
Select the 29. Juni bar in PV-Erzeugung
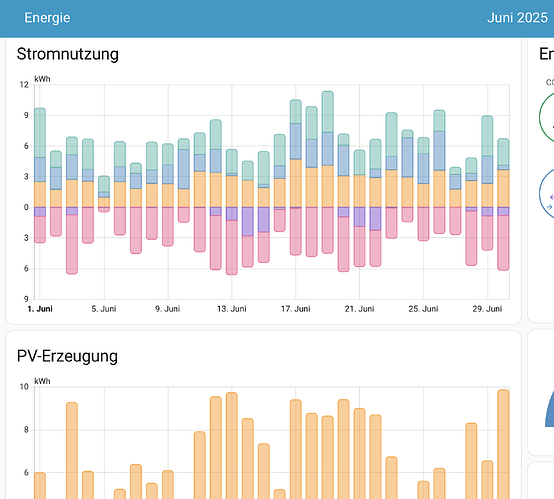(487, 480)
